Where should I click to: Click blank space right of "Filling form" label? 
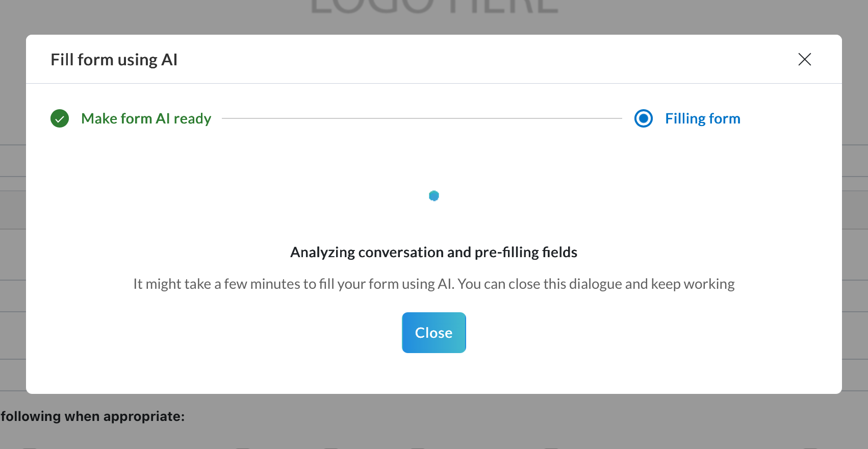[790, 118]
